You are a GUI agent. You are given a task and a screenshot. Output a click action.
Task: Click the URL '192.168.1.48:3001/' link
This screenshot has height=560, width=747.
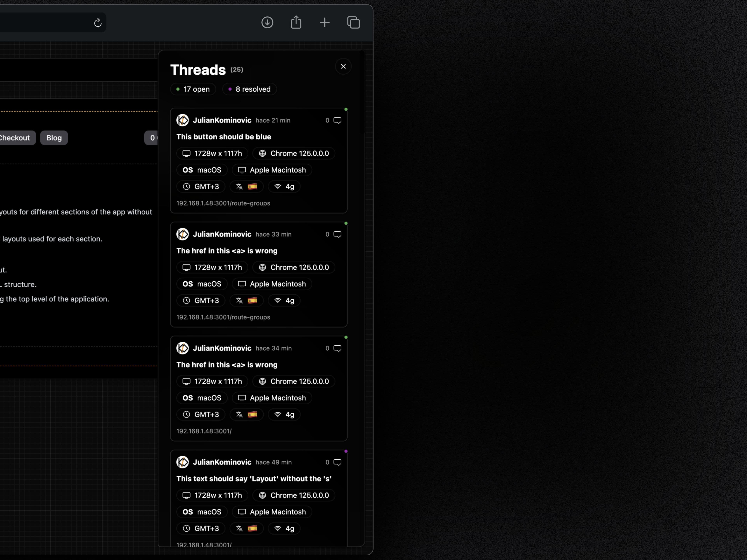(204, 430)
